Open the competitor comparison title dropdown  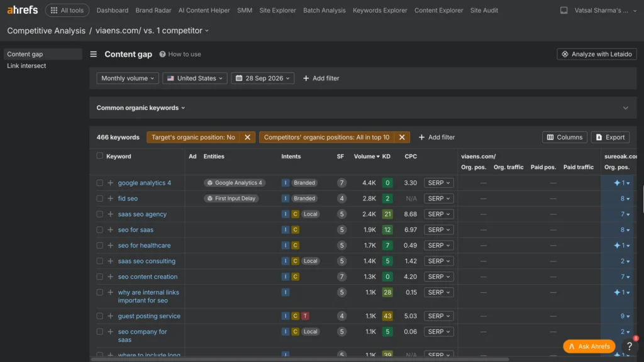(x=152, y=30)
